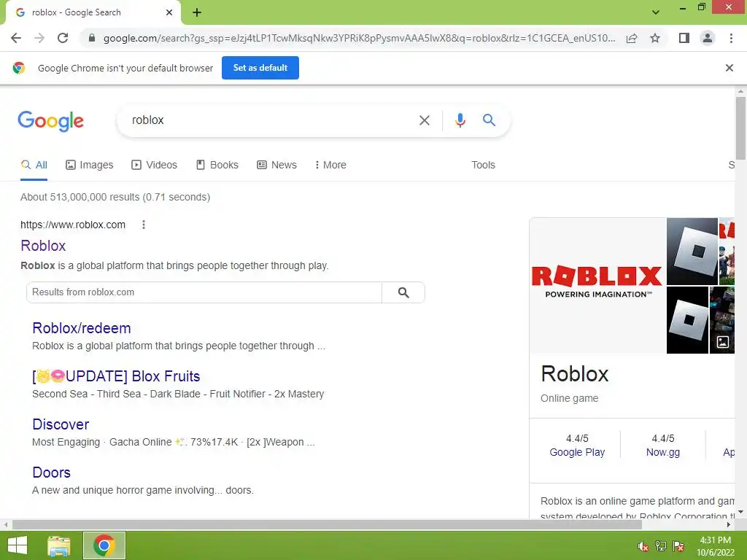Clear the search box with the X
This screenshot has width=747, height=560.
click(x=424, y=120)
